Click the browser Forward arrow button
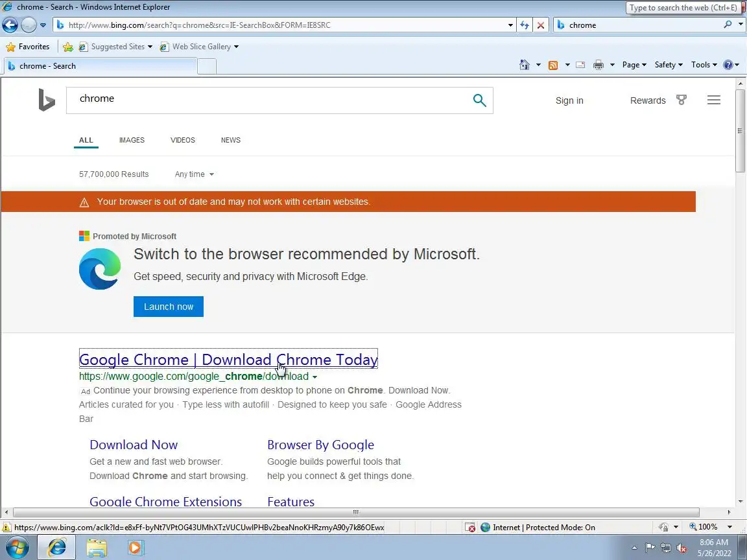Screen dimensions: 747x560 (29, 25)
